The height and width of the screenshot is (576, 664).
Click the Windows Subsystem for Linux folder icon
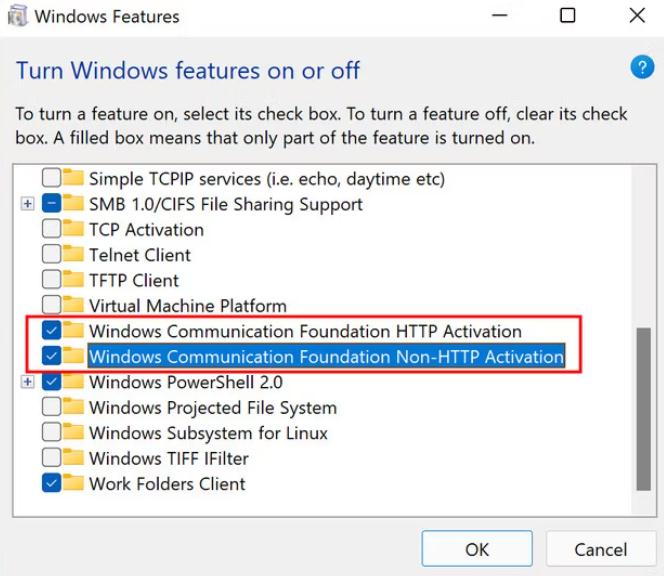[73, 433]
